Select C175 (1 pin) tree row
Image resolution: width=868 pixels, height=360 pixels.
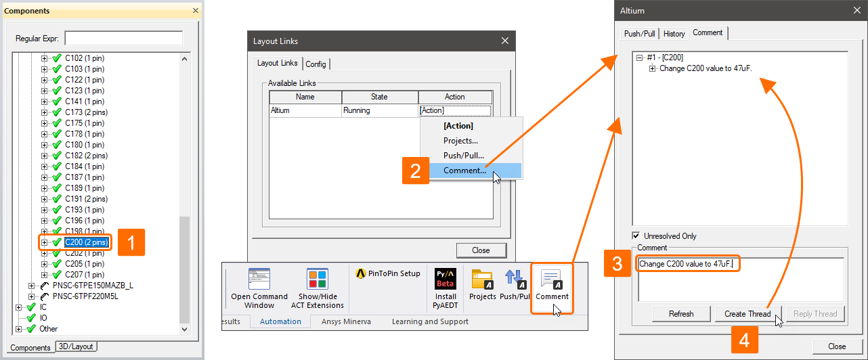pos(85,123)
